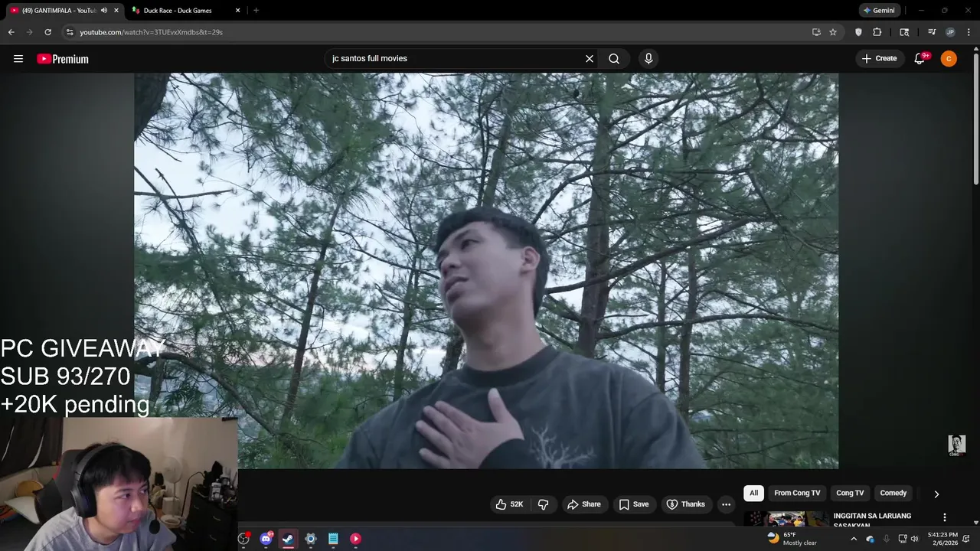Click the video player to pause
This screenshot has width=980, height=551.
tap(486, 271)
